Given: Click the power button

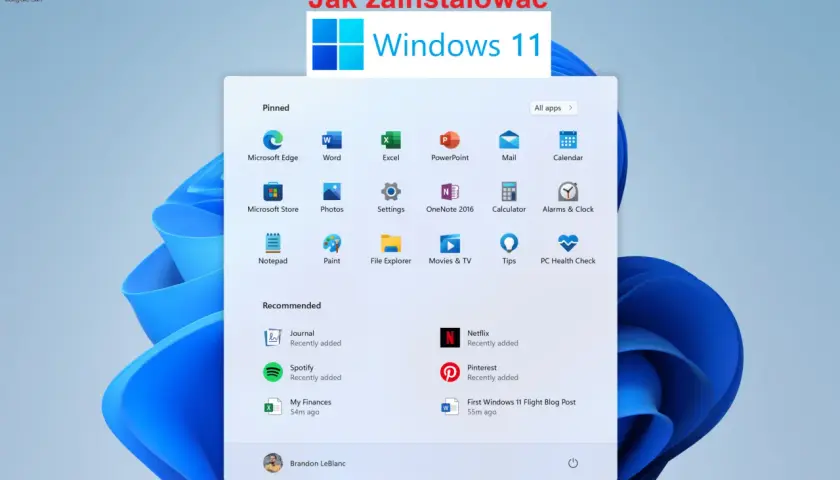Looking at the screenshot, I should click(573, 463).
